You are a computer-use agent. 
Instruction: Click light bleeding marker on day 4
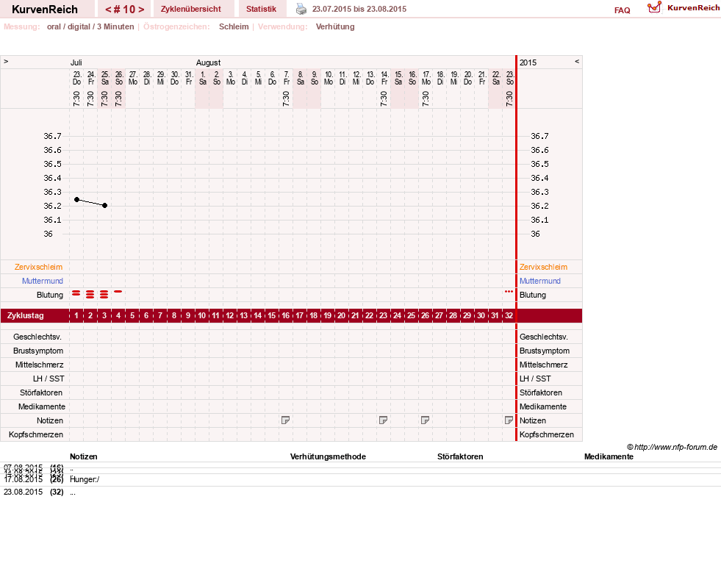click(118, 292)
